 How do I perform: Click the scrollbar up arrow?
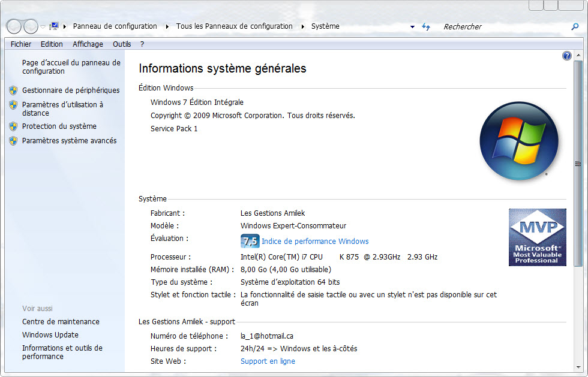(x=578, y=56)
